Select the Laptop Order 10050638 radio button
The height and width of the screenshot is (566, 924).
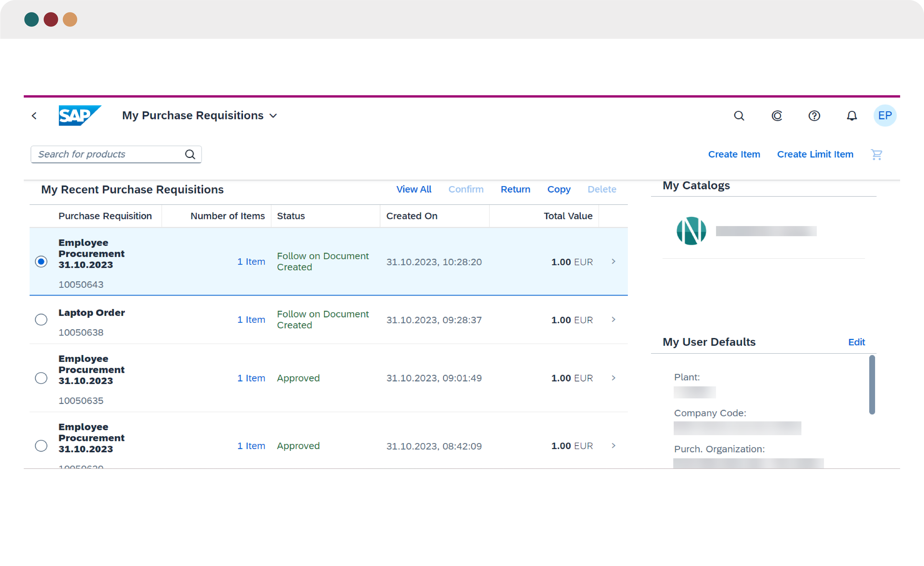pyautogui.click(x=41, y=320)
